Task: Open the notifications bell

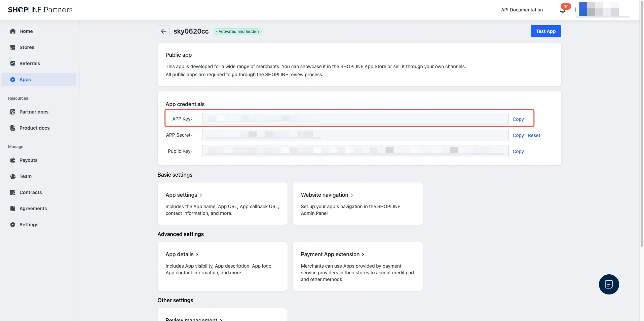Action: coord(563,10)
